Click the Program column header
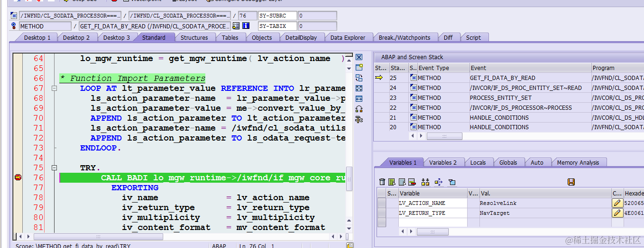The height and width of the screenshot is (248, 644). pyautogui.click(x=617, y=68)
